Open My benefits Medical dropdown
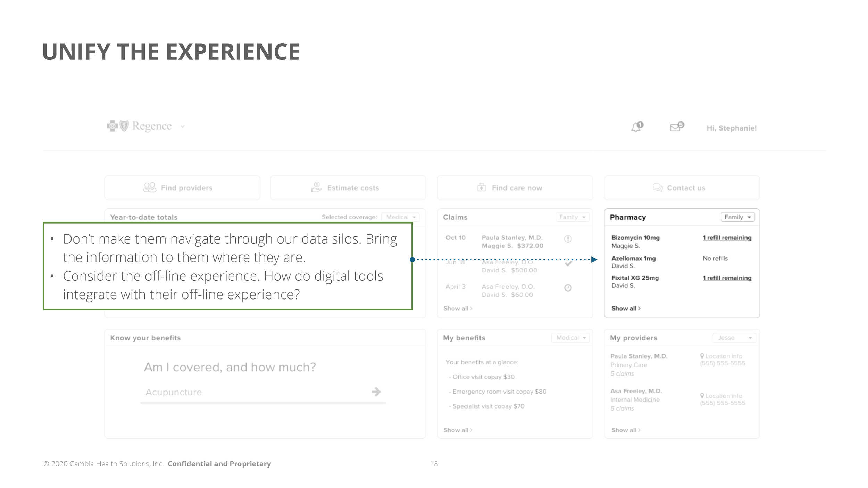 (570, 338)
